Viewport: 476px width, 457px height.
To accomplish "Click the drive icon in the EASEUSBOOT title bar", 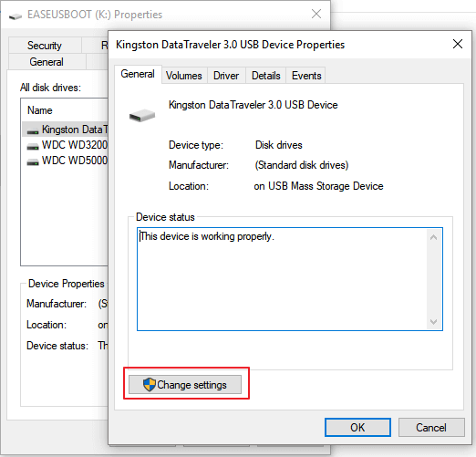I will [x=16, y=16].
